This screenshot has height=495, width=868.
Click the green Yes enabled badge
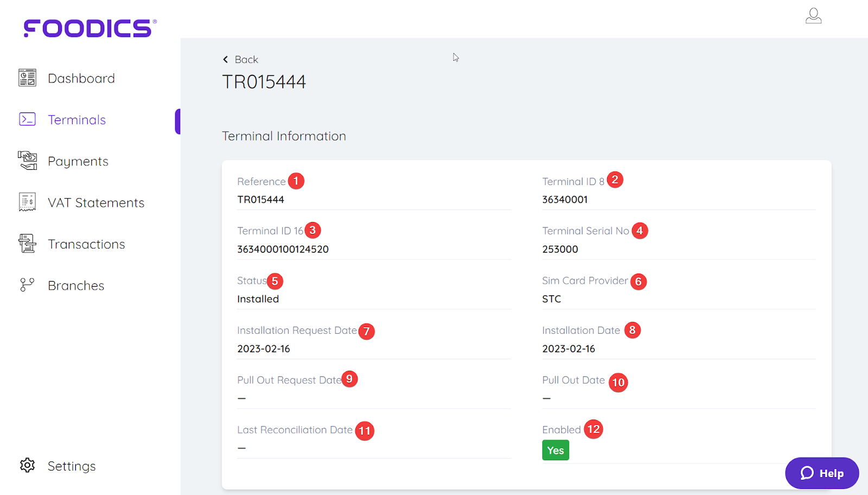[x=556, y=450]
